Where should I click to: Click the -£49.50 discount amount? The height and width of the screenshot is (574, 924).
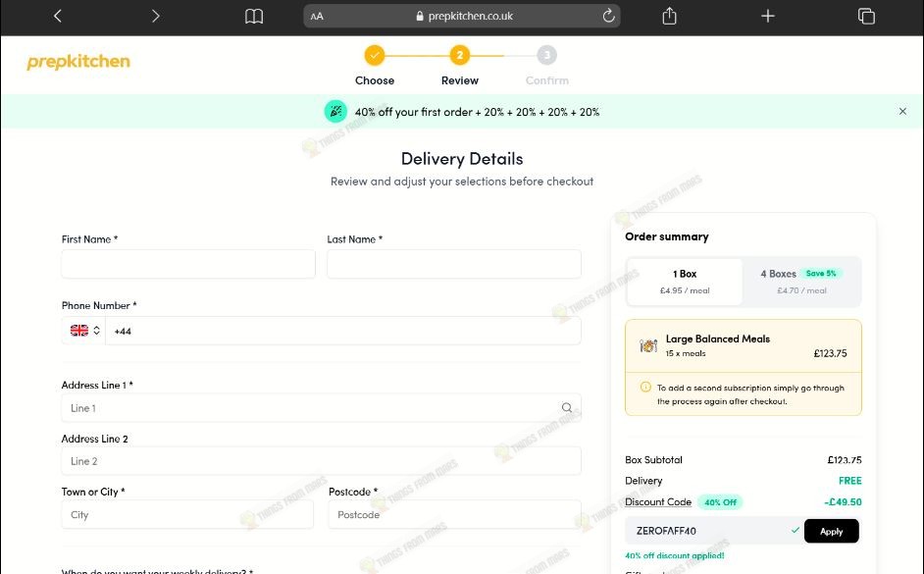tap(843, 502)
